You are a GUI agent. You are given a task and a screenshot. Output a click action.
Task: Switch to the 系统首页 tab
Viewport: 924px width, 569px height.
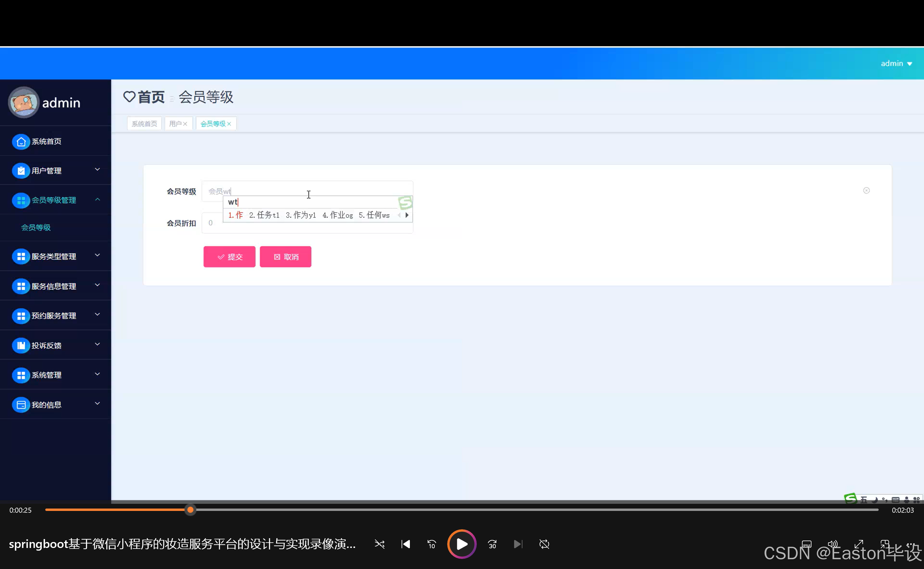click(x=144, y=123)
